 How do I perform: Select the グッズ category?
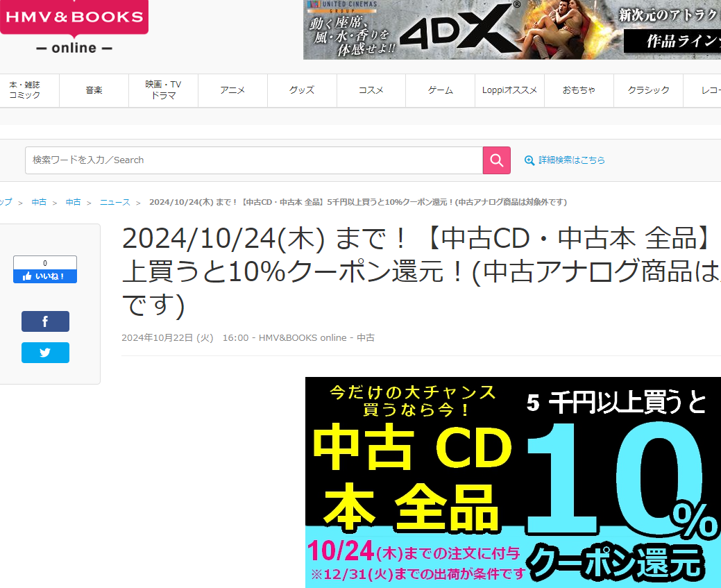[302, 90]
